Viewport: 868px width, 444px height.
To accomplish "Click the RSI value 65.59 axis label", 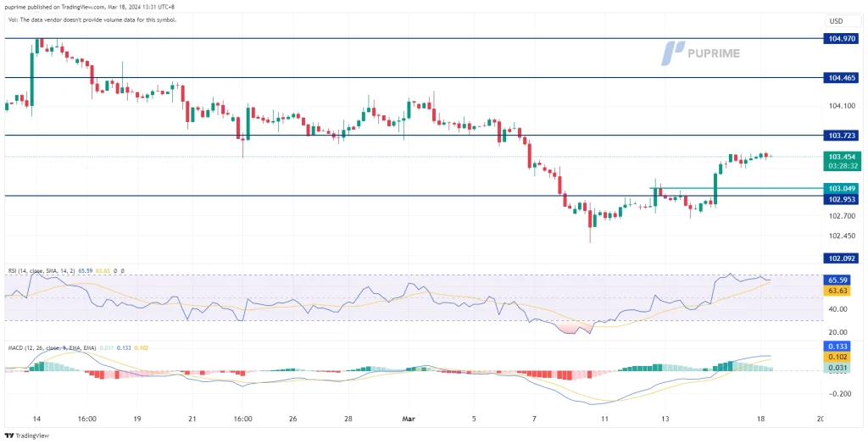I will tap(837, 279).
